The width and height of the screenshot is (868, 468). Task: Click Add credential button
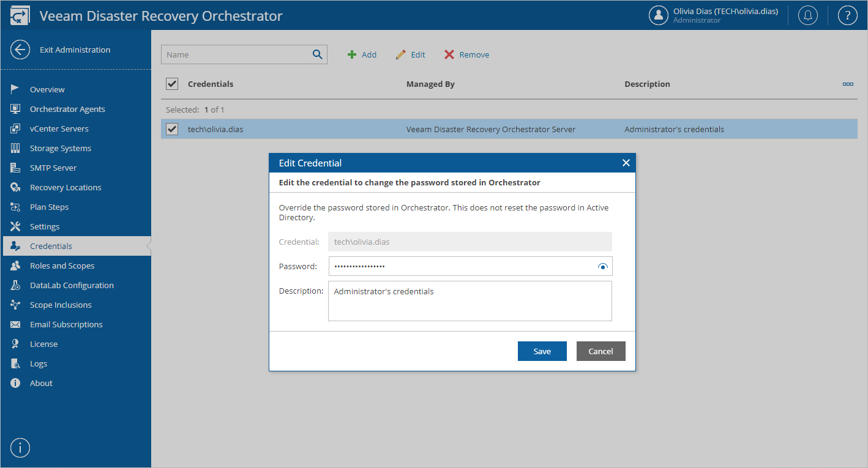coord(362,54)
